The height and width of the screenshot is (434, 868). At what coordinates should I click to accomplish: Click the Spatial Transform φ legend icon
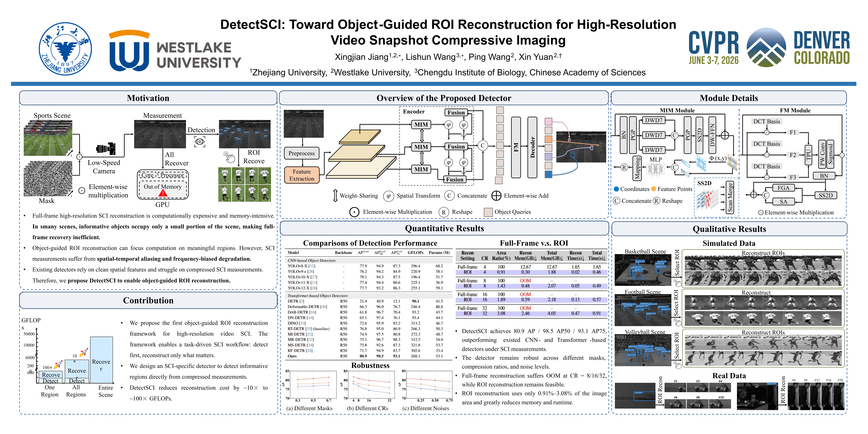(389, 196)
